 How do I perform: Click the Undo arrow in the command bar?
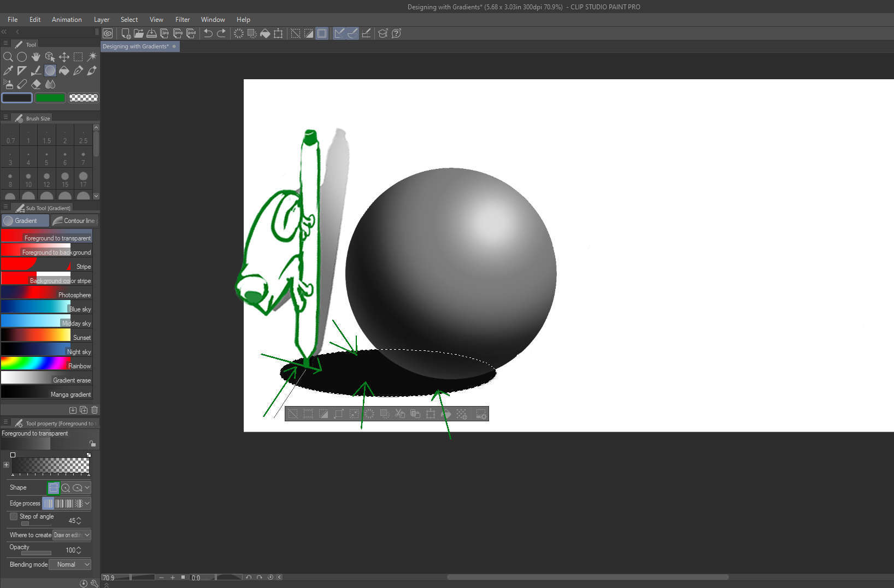click(x=208, y=33)
